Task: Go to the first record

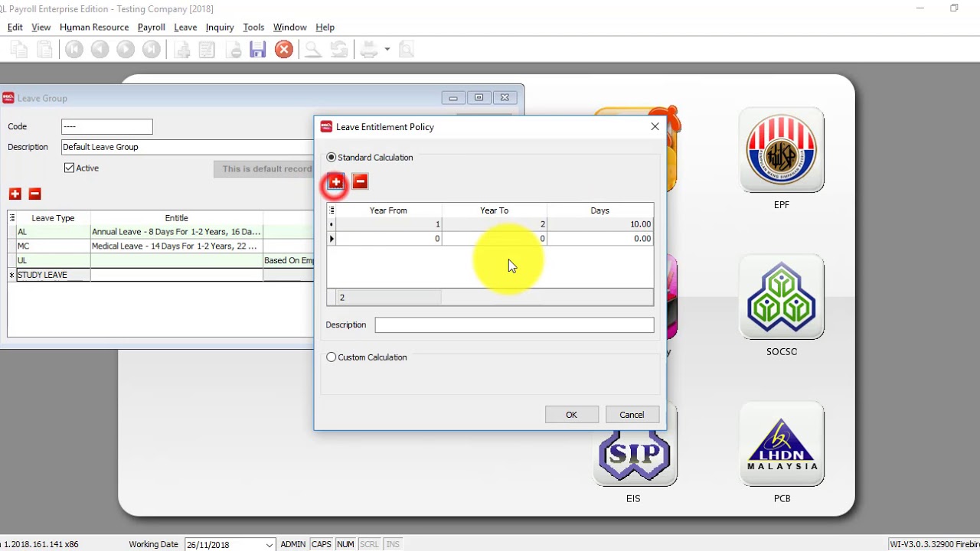Action: (x=74, y=50)
